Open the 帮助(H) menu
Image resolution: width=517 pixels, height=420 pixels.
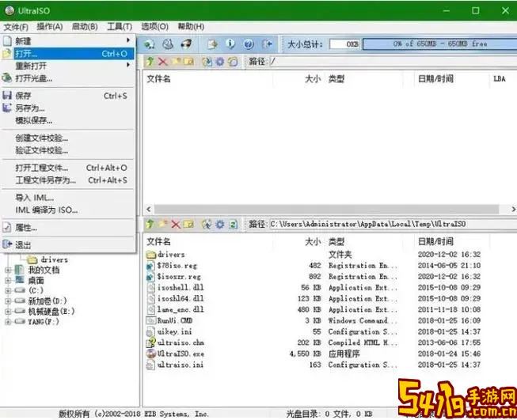(x=191, y=27)
